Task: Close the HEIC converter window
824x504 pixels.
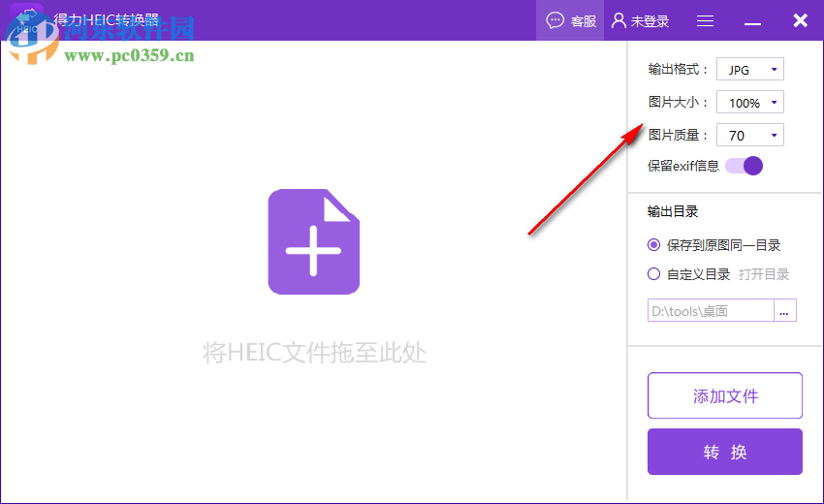Action: tap(801, 20)
